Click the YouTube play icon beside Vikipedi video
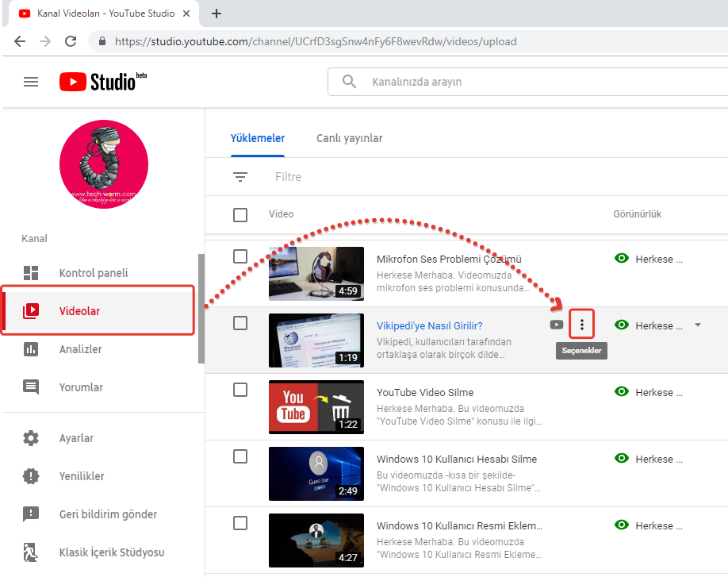Viewport: 728px width, 577px height. [x=557, y=325]
